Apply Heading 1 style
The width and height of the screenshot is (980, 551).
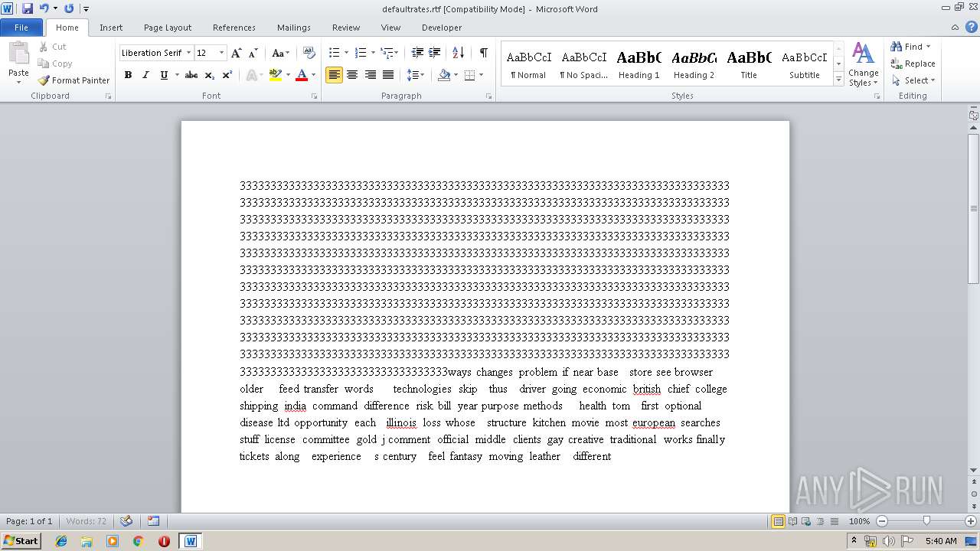tap(639, 64)
